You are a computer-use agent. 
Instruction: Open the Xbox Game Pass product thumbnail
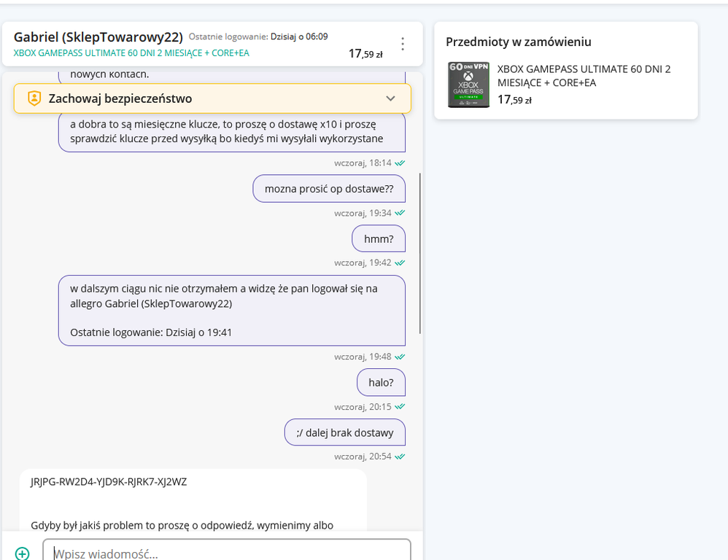click(x=468, y=85)
